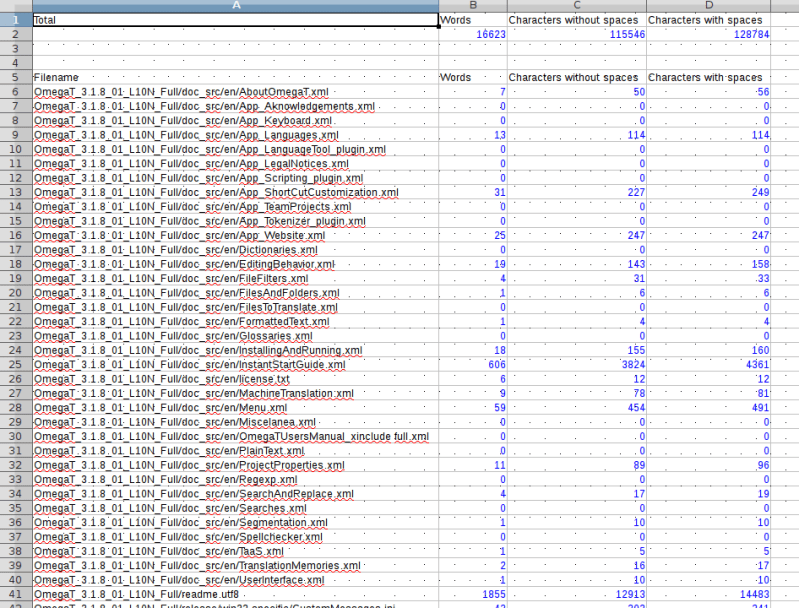The image size is (799, 608).
Task: Select row 5 Characters with spaces header
Action: click(x=708, y=77)
